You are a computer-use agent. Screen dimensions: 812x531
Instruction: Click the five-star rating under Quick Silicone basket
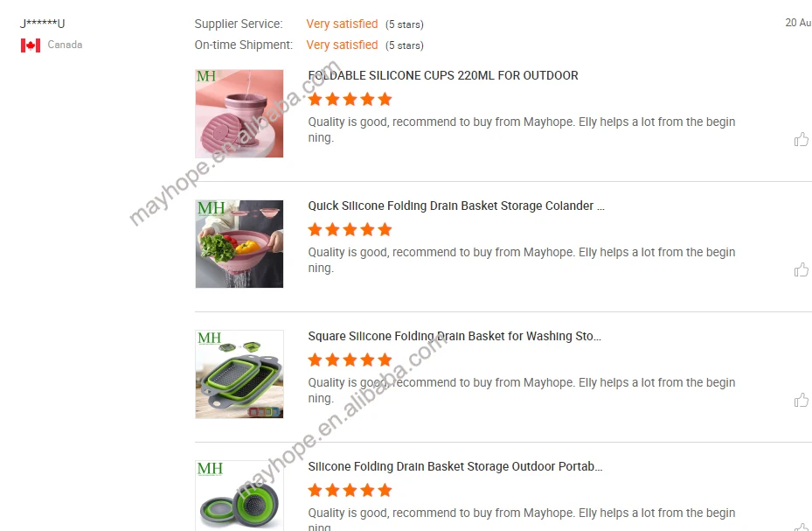click(350, 229)
